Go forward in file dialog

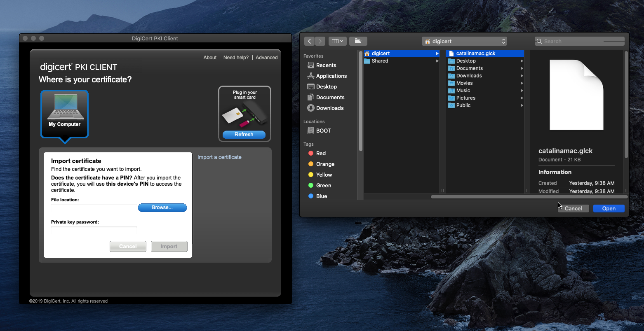[x=320, y=41]
